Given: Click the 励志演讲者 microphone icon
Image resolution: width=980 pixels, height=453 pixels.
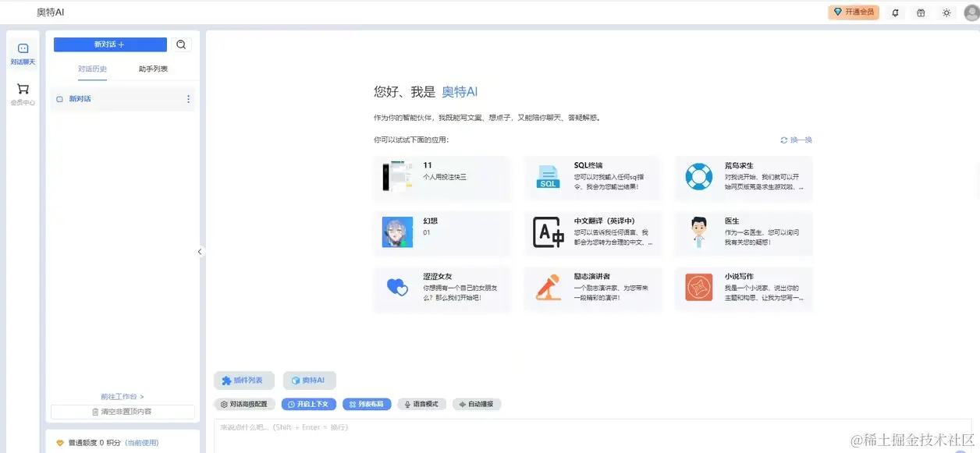Looking at the screenshot, I should (x=549, y=288).
